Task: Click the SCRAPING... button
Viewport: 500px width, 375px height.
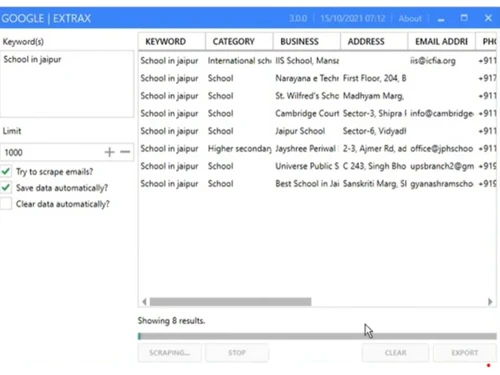Action: (x=170, y=353)
